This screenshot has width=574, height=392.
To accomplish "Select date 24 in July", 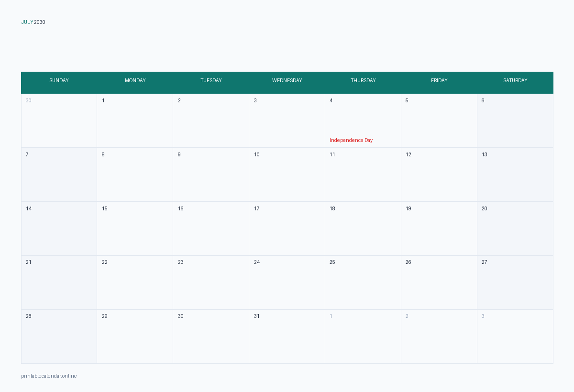I will click(287, 283).
